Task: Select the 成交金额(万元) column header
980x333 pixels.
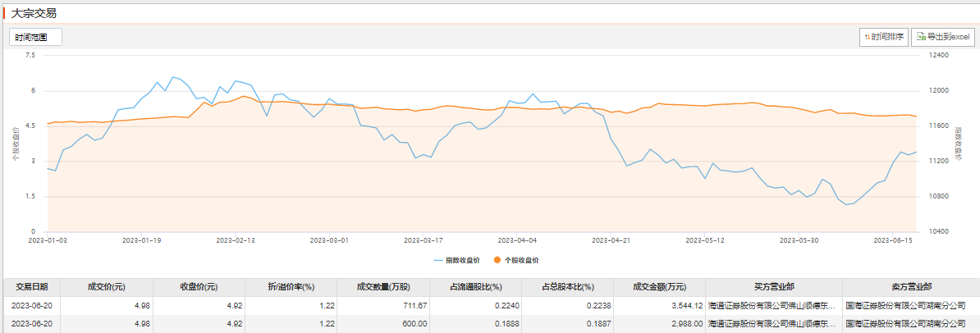Action: coord(659,287)
